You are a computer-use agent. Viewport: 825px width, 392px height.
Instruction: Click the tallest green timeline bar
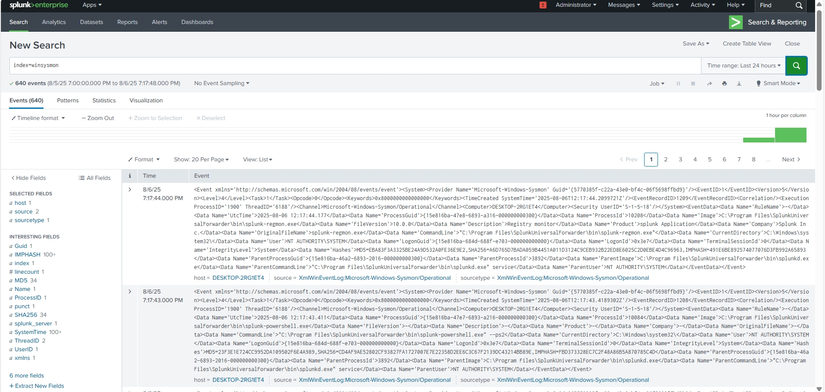pyautogui.click(x=790, y=135)
